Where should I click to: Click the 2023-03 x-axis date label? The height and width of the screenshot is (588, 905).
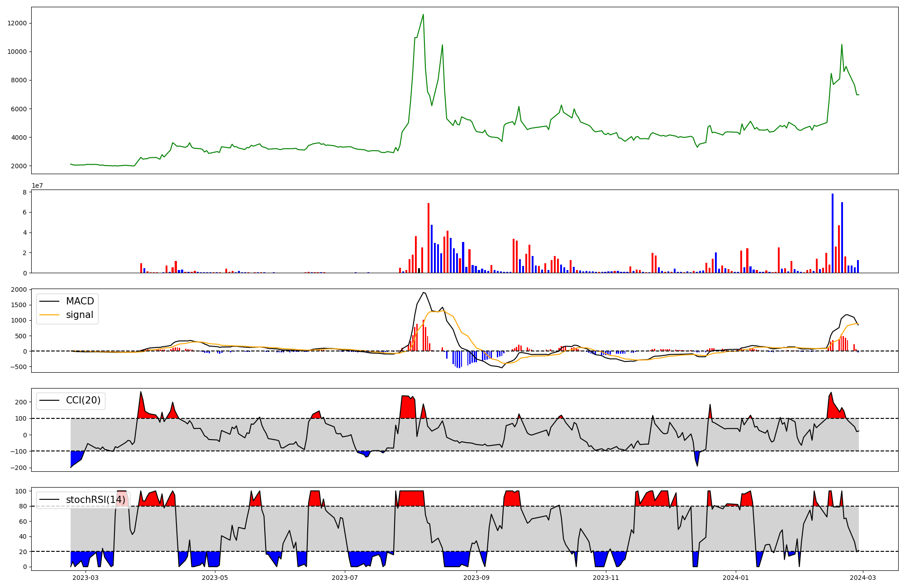85,578
